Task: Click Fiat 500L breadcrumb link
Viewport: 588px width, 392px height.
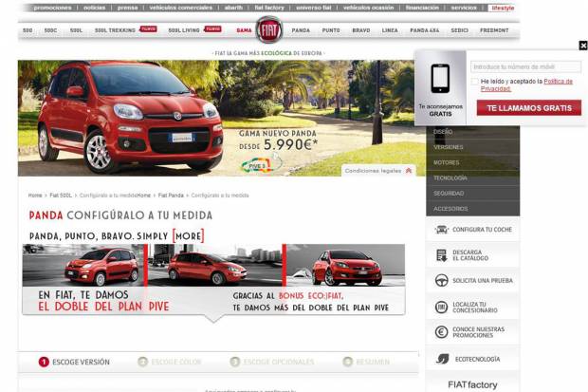Action: (x=61, y=196)
